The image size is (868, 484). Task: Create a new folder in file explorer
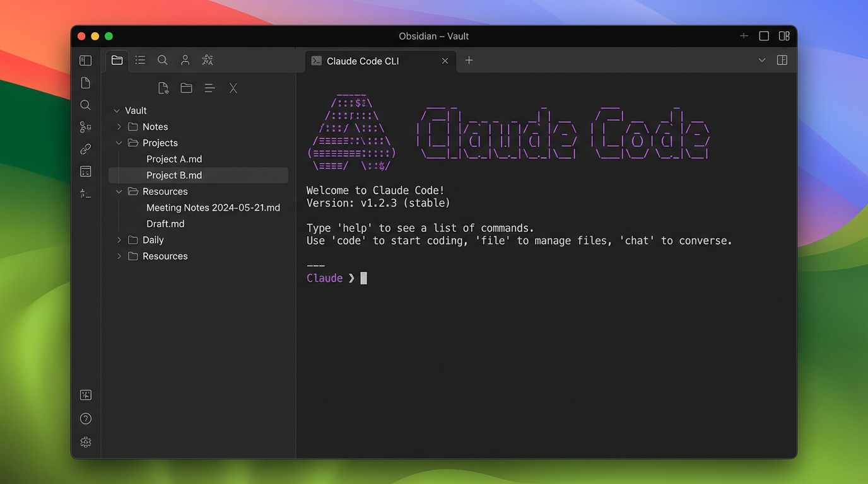[186, 88]
